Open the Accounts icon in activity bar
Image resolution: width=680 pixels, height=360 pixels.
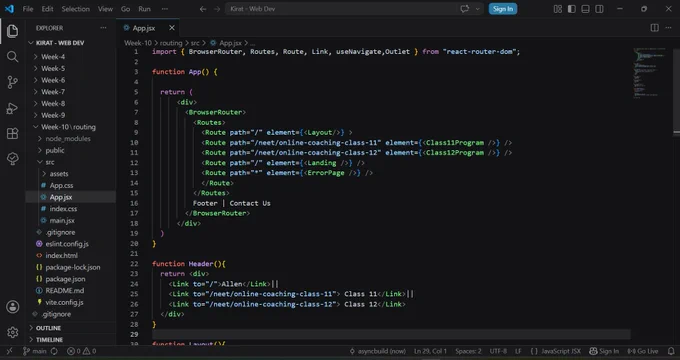tap(13, 307)
